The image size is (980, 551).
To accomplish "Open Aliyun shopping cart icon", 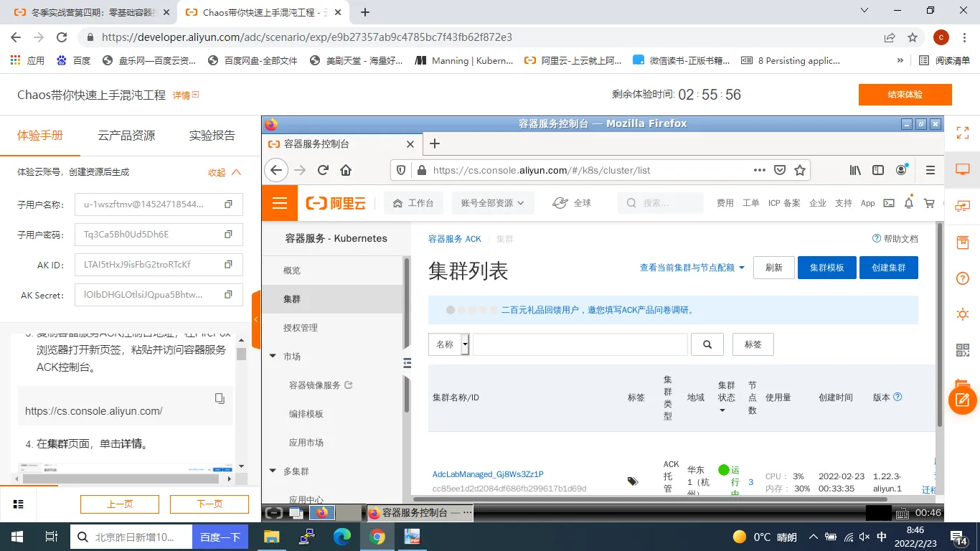I will pyautogui.click(x=930, y=203).
